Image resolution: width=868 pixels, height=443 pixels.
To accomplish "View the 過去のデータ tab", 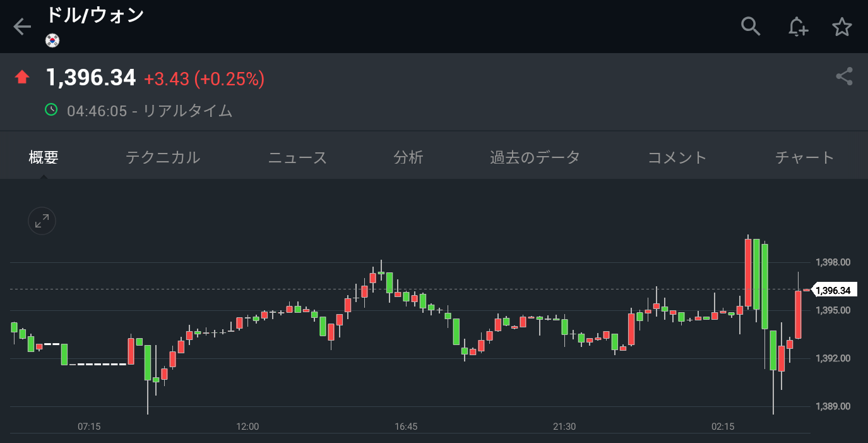I will 535,157.
